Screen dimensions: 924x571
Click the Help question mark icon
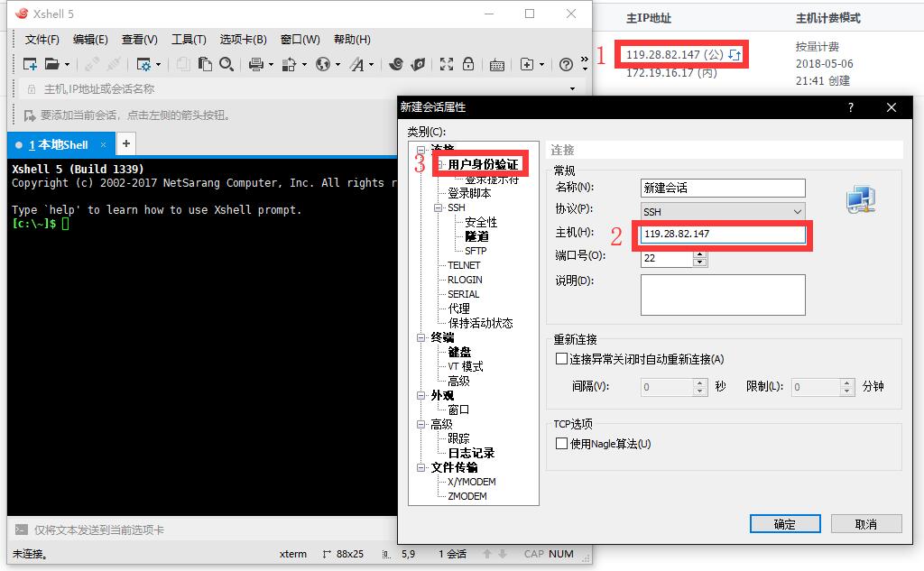point(566,64)
